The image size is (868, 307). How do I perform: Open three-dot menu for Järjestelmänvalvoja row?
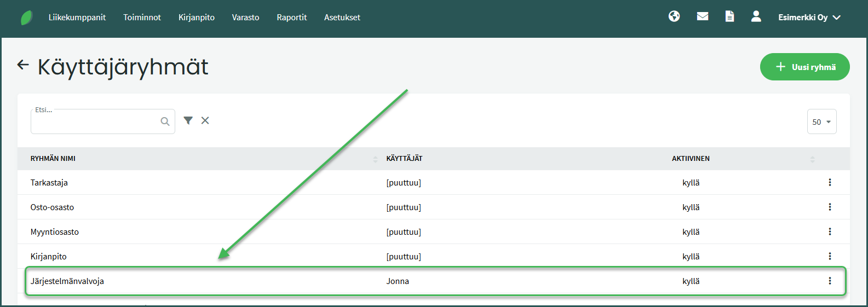[x=830, y=281]
